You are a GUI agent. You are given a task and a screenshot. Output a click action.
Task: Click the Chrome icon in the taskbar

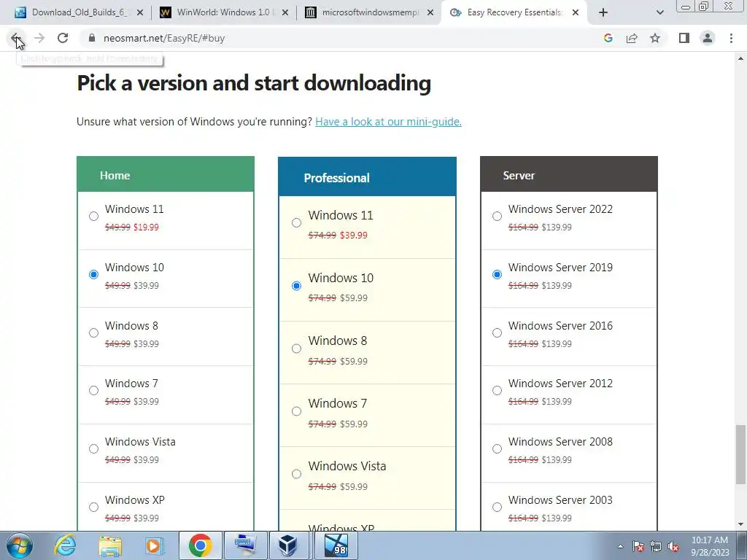200,545
